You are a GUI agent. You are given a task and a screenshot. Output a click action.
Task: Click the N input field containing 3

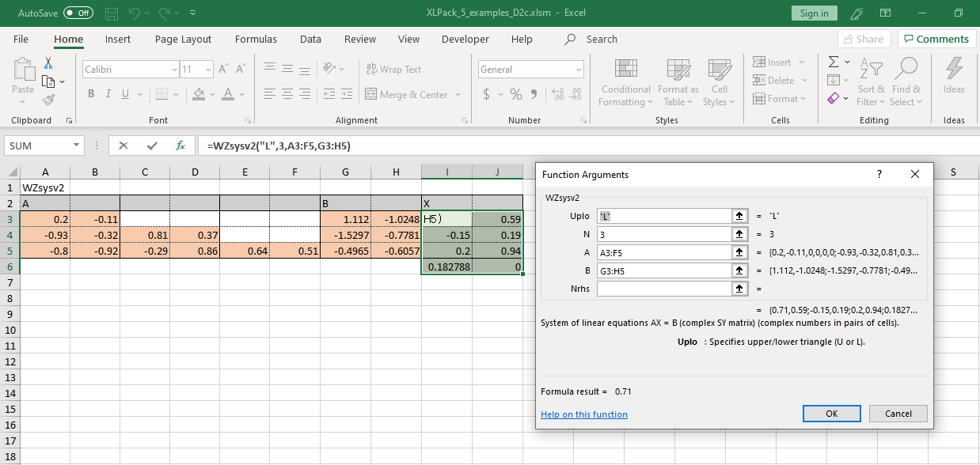click(663, 234)
